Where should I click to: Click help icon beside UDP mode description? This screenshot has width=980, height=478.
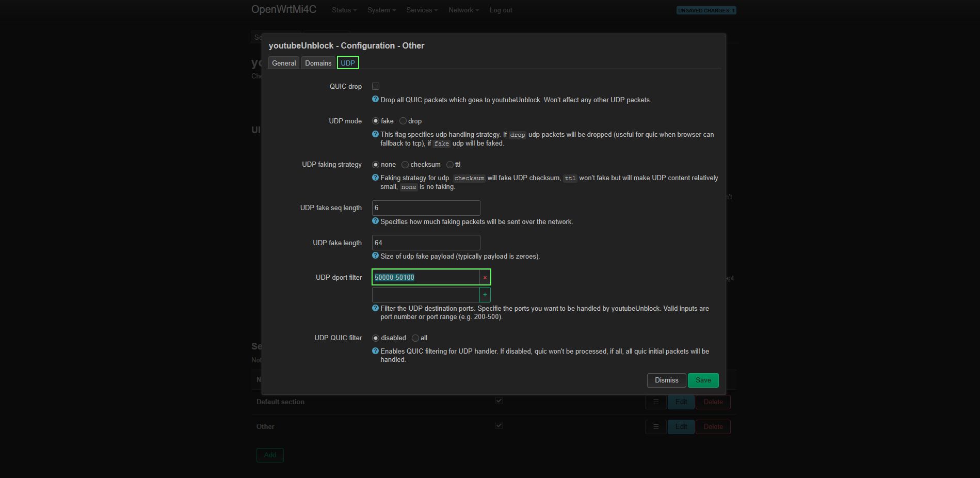pos(375,134)
